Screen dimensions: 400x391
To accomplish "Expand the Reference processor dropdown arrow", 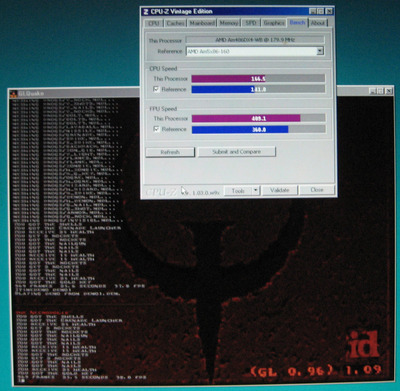I will pyautogui.click(x=320, y=51).
